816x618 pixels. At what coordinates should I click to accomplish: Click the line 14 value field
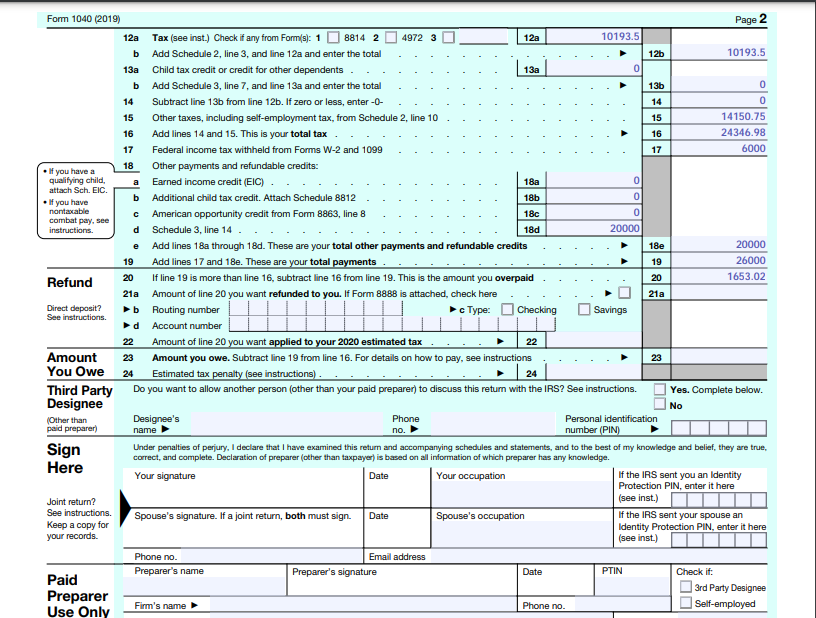click(719, 101)
